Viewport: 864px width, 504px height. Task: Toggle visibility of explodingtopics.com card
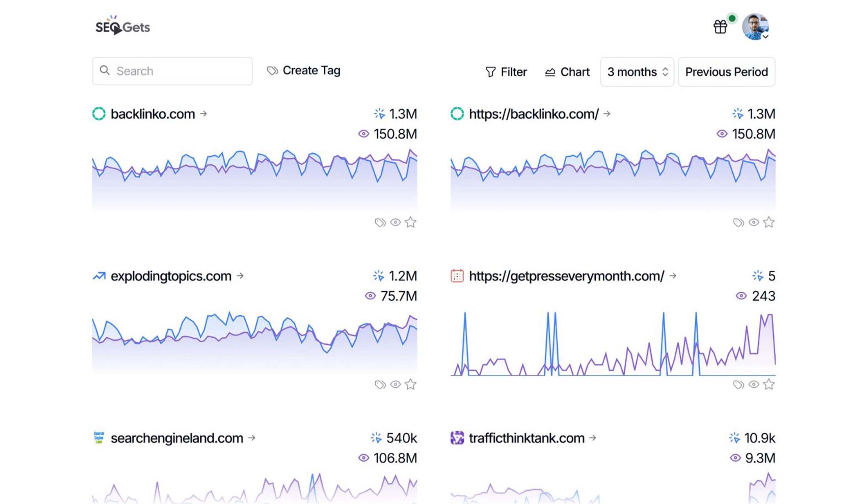coord(395,384)
